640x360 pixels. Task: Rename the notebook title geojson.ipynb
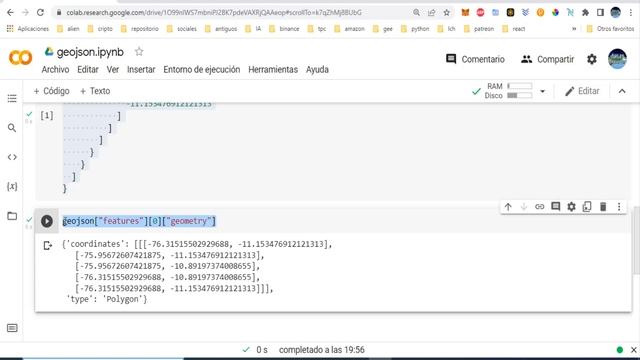90,52
